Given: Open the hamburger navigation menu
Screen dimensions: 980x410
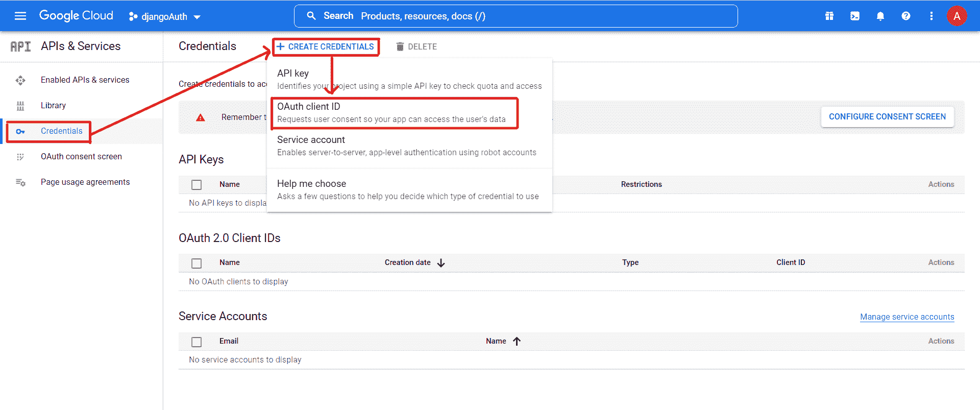Looking at the screenshot, I should point(20,16).
